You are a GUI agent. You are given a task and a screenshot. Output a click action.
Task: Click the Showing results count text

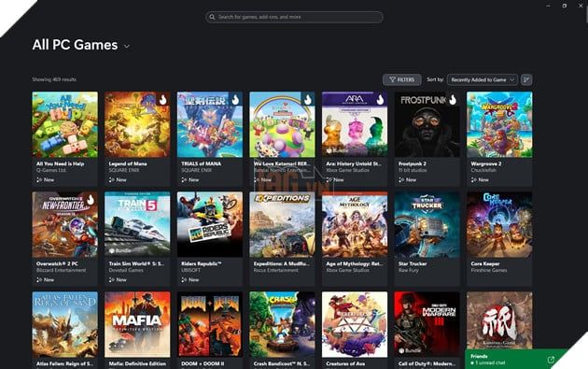click(54, 79)
